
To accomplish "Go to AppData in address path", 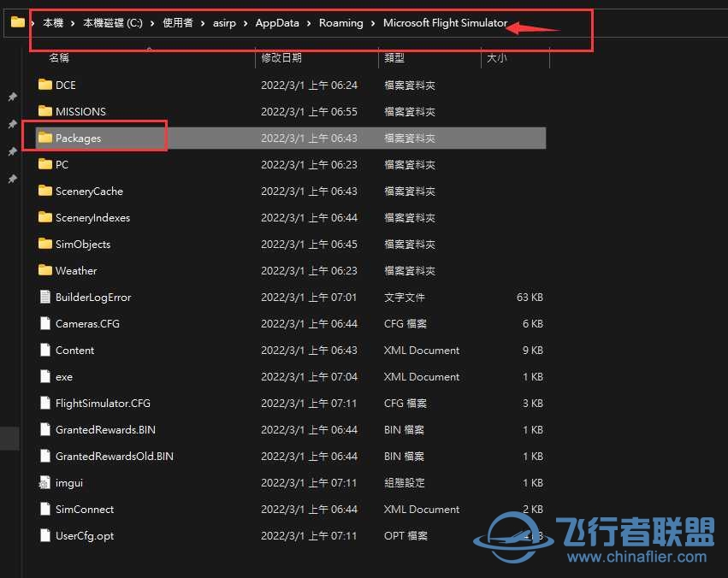I will (277, 23).
